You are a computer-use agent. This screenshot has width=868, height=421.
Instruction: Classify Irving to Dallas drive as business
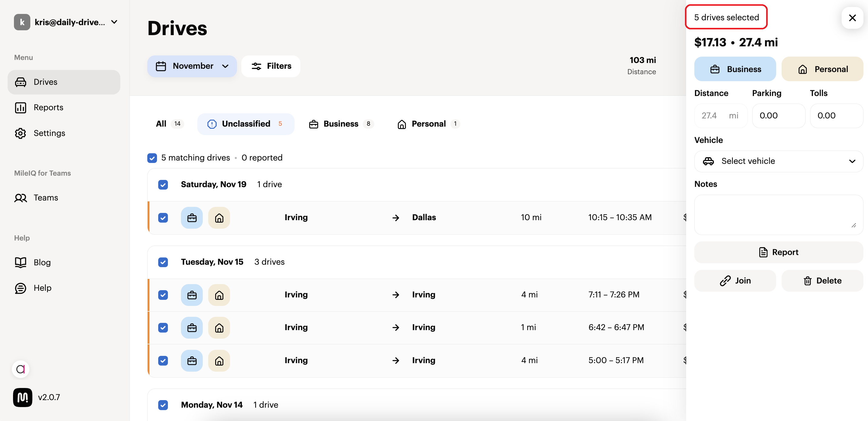pyautogui.click(x=192, y=218)
